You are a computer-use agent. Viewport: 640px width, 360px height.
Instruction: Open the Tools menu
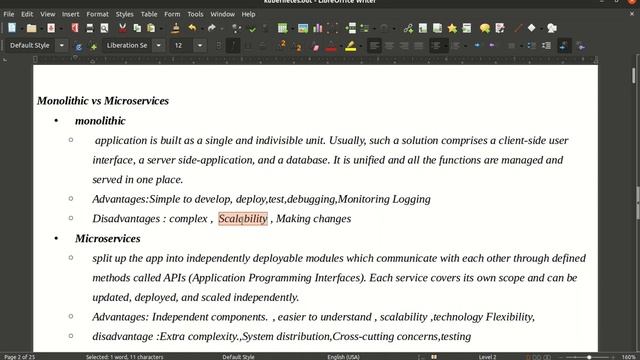pyautogui.click(x=195, y=14)
